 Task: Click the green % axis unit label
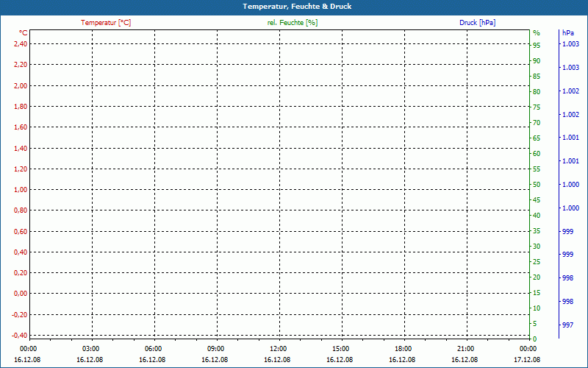pos(536,33)
